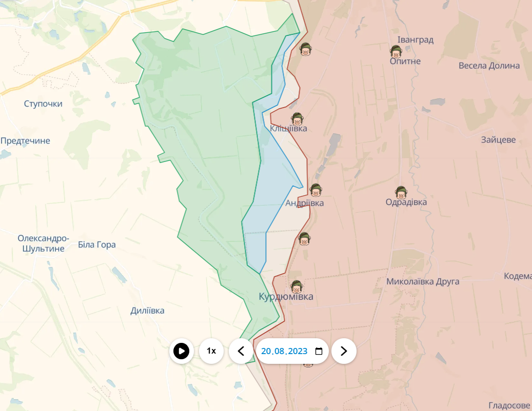Start the timeline playback with play button
The width and height of the screenshot is (532, 411).
(182, 351)
